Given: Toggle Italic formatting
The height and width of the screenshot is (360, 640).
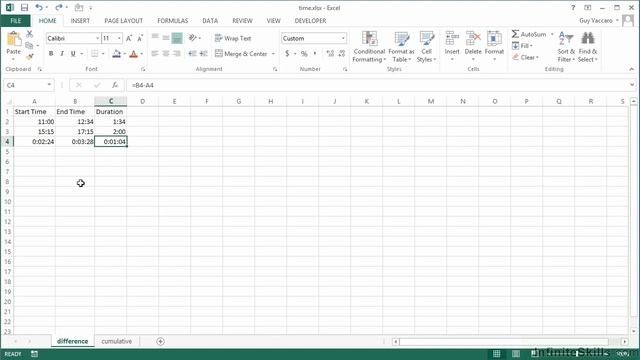Looking at the screenshot, I should (62, 53).
